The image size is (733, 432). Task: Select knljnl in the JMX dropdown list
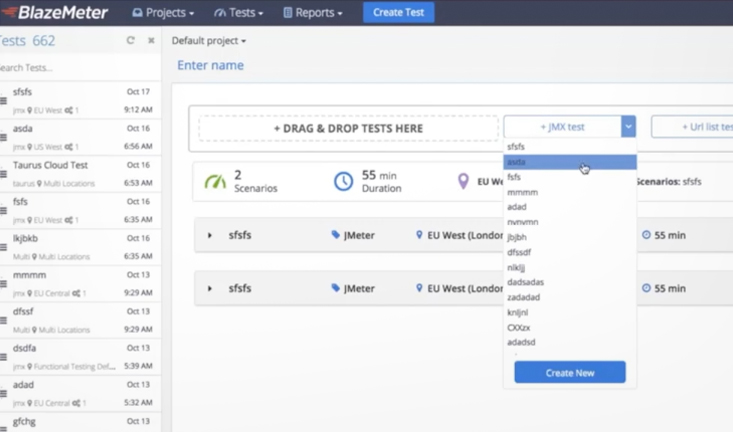[x=570, y=312]
